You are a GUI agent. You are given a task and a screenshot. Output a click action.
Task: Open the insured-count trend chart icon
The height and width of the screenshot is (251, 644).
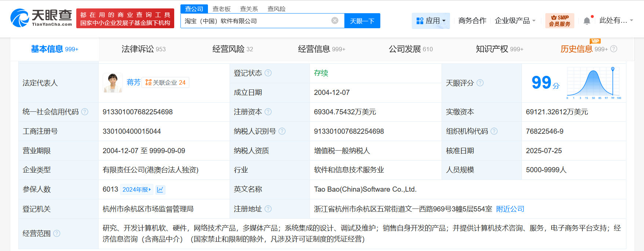[160, 189]
